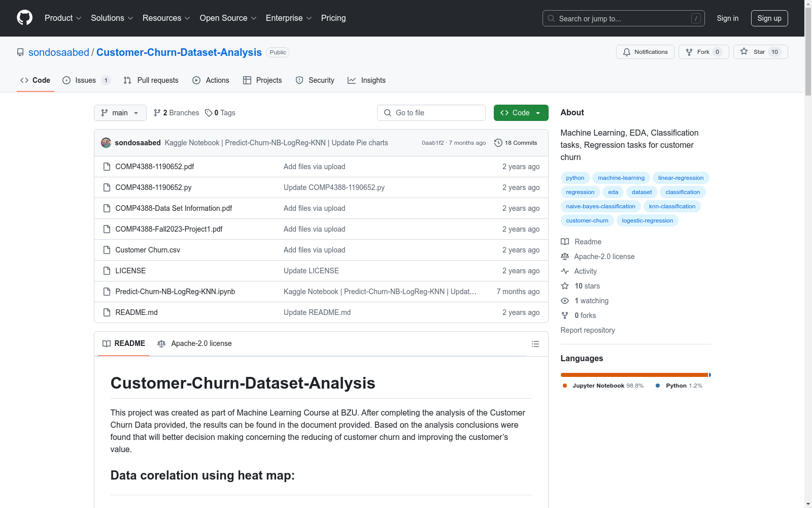Open the Predict-Churn-NB-LogReg-KNN.ipynb file
Image resolution: width=812 pixels, height=508 pixels.
[175, 292]
